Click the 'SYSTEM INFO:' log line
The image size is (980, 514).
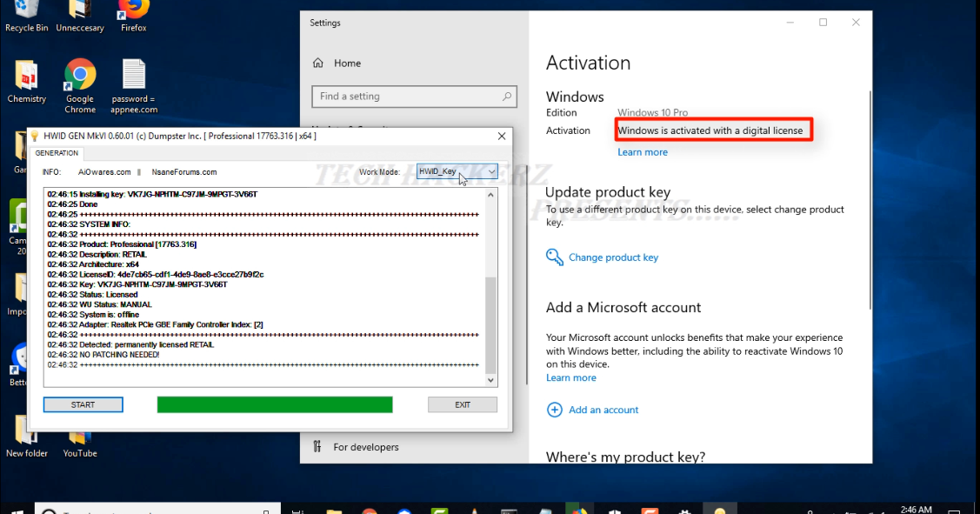[89, 224]
